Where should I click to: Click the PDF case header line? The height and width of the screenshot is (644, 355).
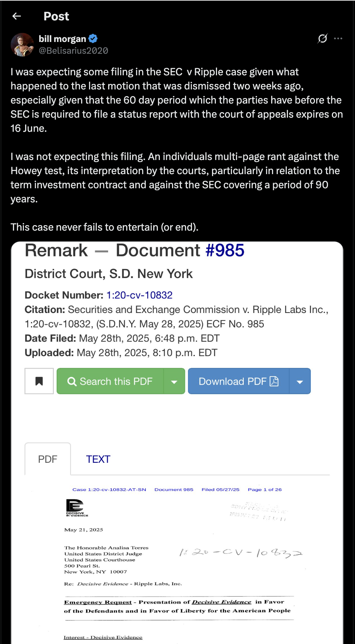click(x=177, y=489)
